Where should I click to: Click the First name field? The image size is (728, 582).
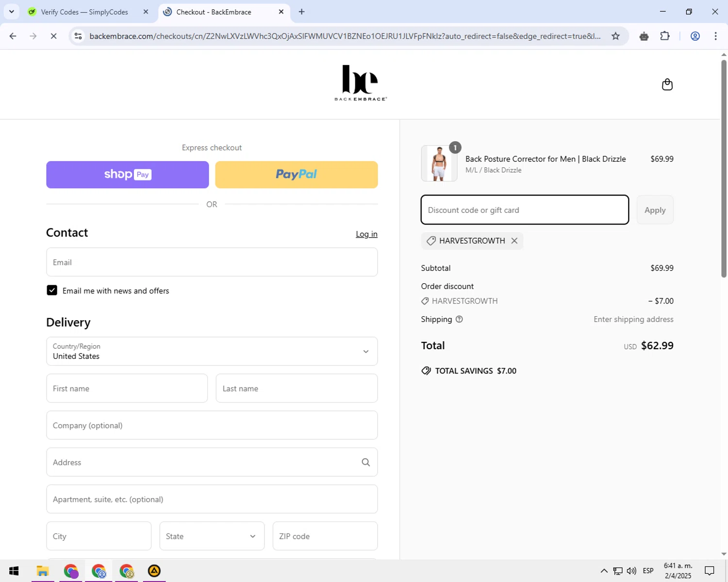(127, 388)
